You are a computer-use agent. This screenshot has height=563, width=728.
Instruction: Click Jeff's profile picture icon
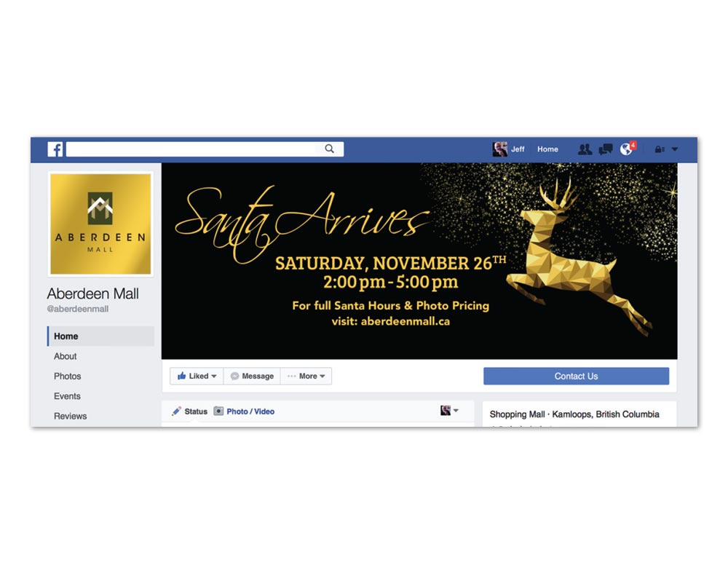click(x=499, y=149)
